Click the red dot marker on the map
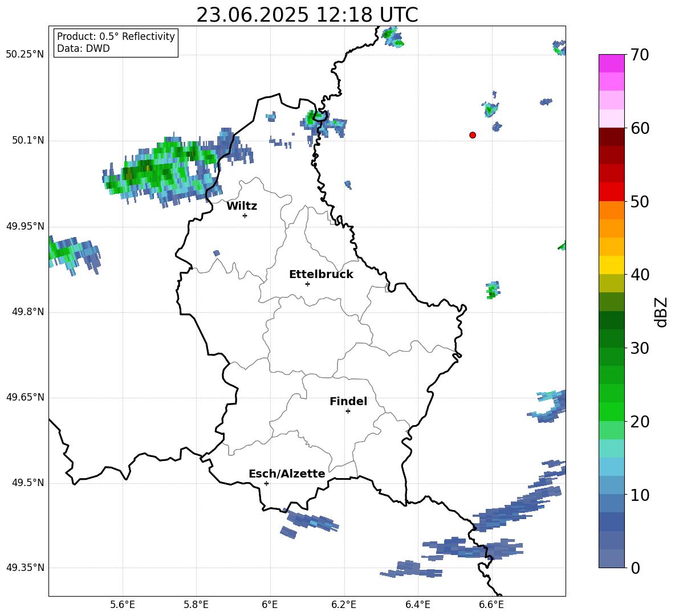The image size is (675, 616). tap(473, 135)
